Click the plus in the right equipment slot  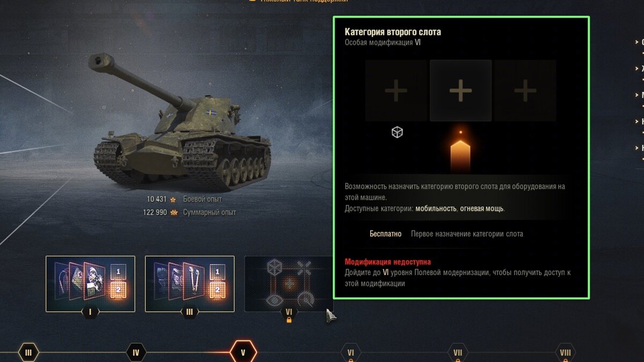coord(525,91)
